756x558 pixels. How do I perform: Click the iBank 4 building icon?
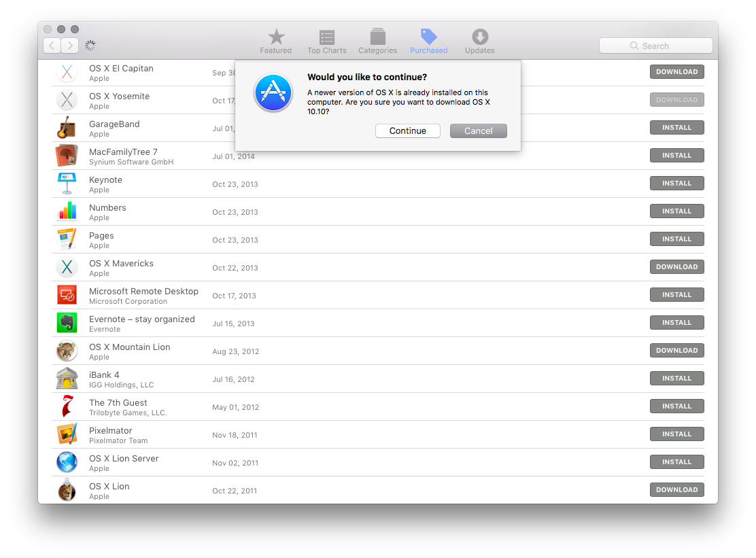(67, 379)
